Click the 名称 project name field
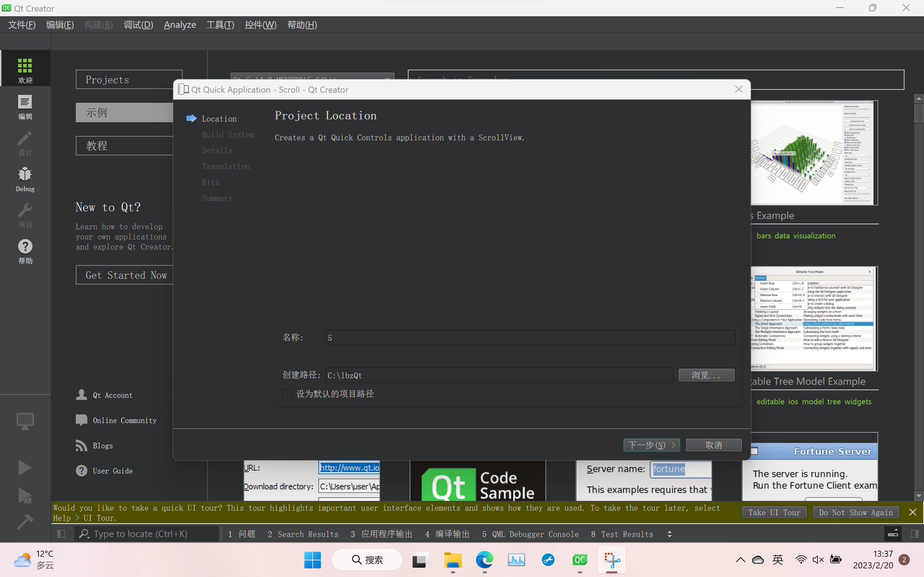 (530, 337)
